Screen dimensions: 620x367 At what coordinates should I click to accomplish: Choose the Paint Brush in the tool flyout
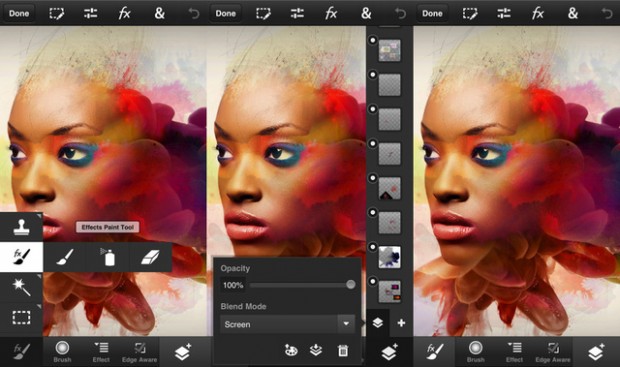pos(65,257)
